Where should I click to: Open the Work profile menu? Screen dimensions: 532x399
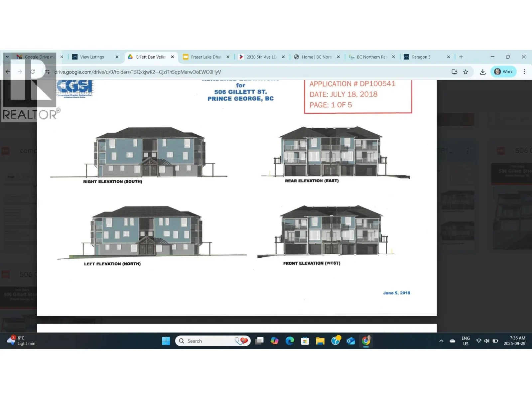tap(503, 72)
